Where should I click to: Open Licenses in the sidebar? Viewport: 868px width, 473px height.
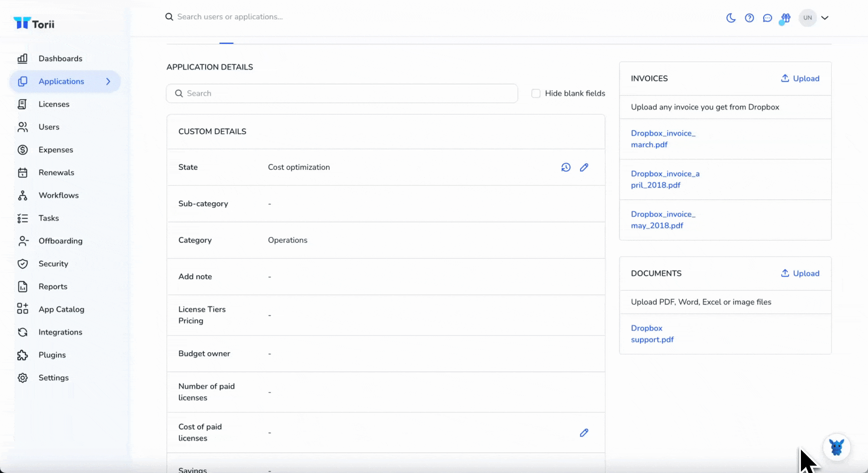54,104
